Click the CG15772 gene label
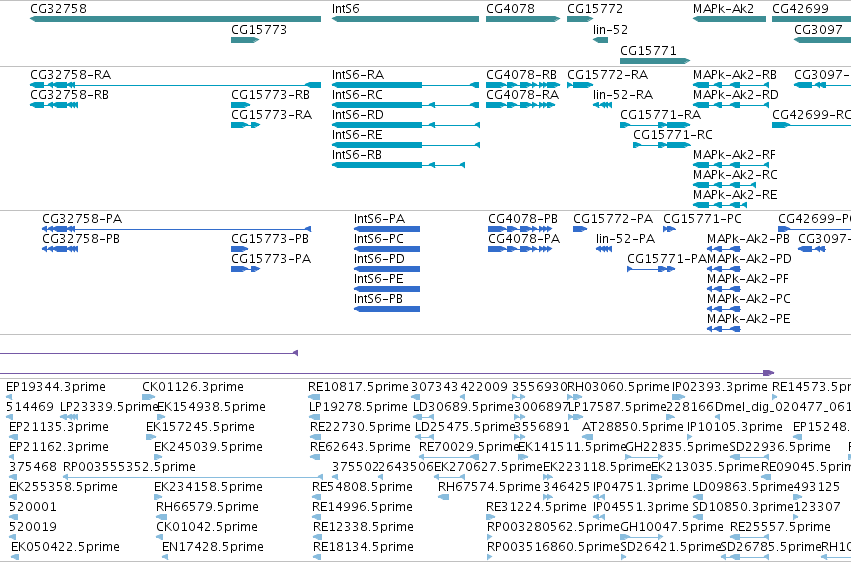Image resolution: width=851 pixels, height=562 pixels. point(595,9)
